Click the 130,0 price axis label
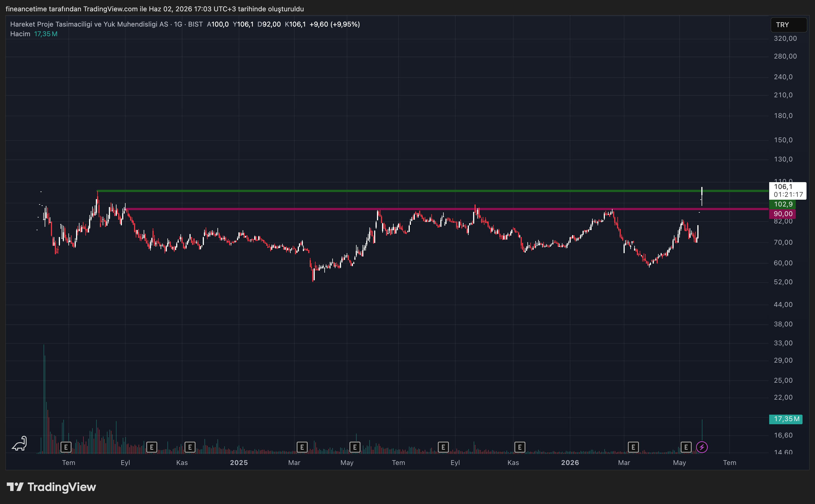The image size is (815, 504). pos(783,159)
